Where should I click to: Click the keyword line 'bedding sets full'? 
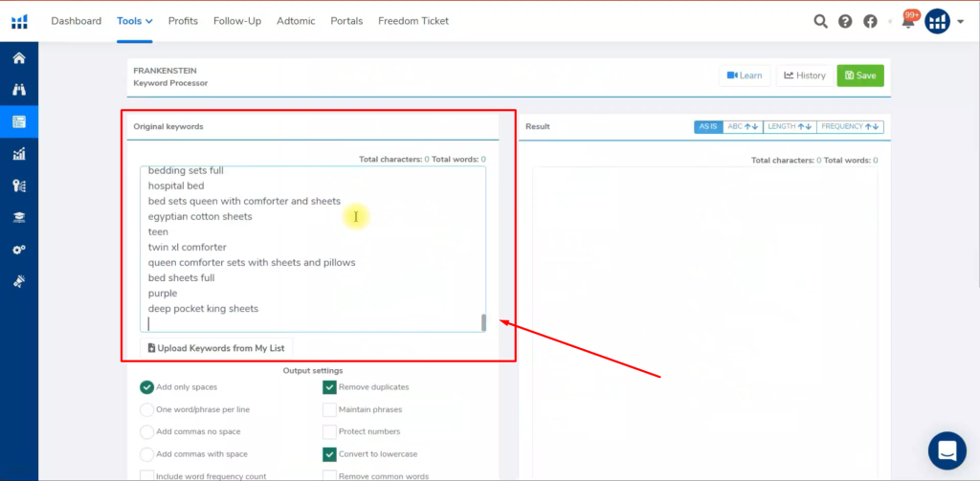pyautogui.click(x=186, y=170)
